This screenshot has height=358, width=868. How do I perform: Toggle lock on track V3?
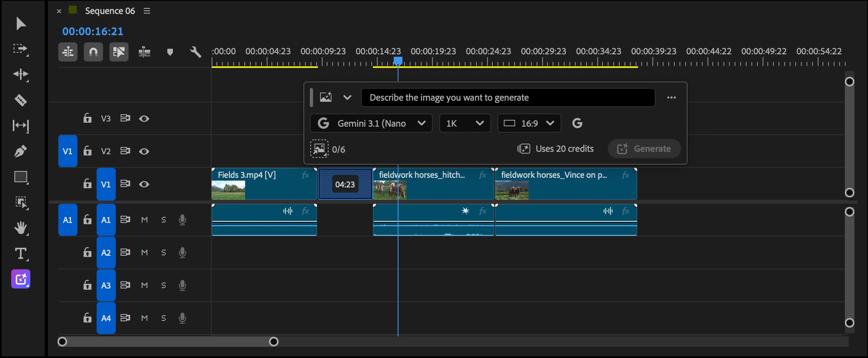coord(87,118)
